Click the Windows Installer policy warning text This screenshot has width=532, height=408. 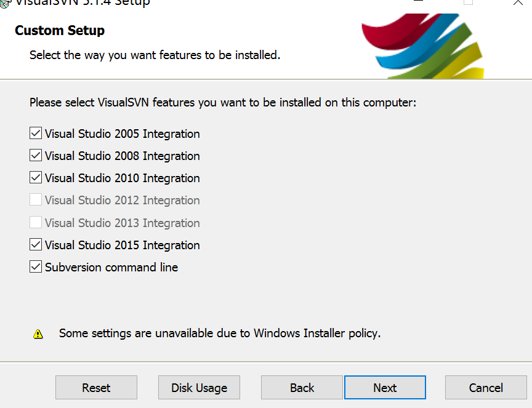[220, 334]
